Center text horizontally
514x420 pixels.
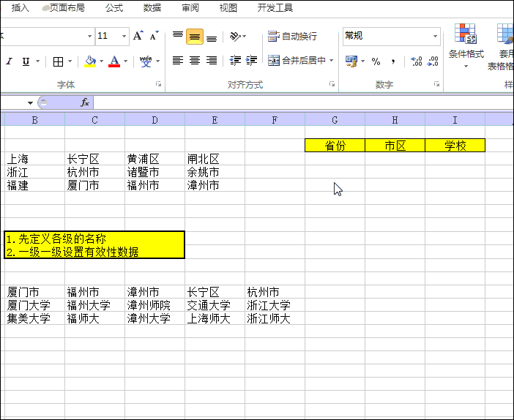pyautogui.click(x=195, y=61)
